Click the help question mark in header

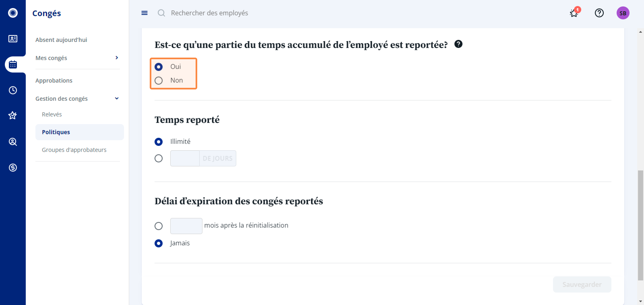pos(599,13)
